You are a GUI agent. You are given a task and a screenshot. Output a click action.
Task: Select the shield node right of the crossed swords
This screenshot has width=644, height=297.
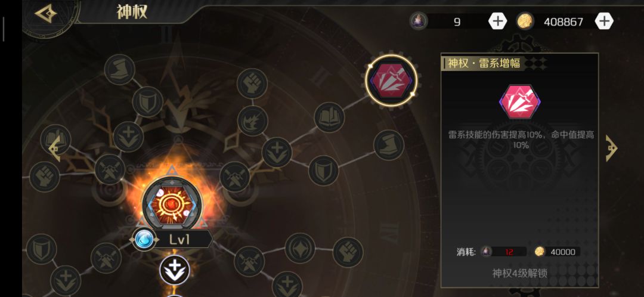pos(323,170)
